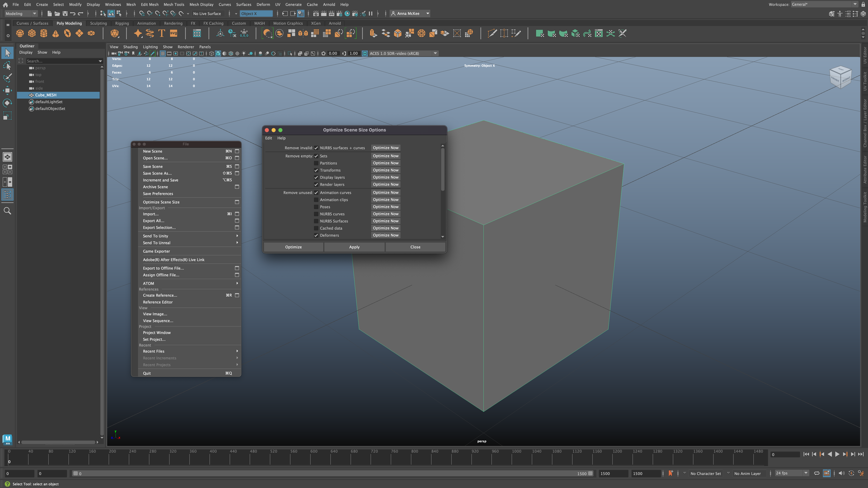Image resolution: width=868 pixels, height=488 pixels.
Task: Check the Cached data option
Action: coord(316,228)
